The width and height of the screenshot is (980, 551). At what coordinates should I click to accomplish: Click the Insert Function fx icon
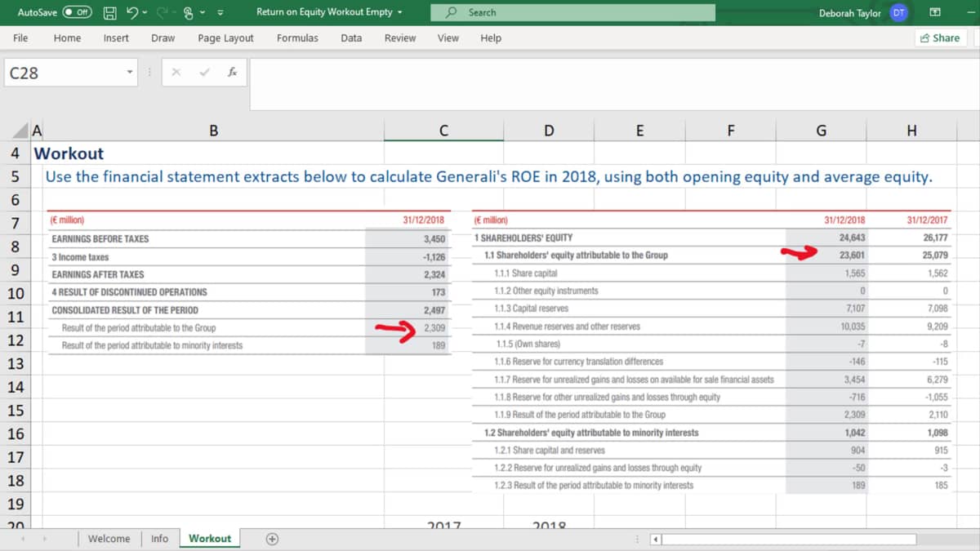(x=233, y=73)
